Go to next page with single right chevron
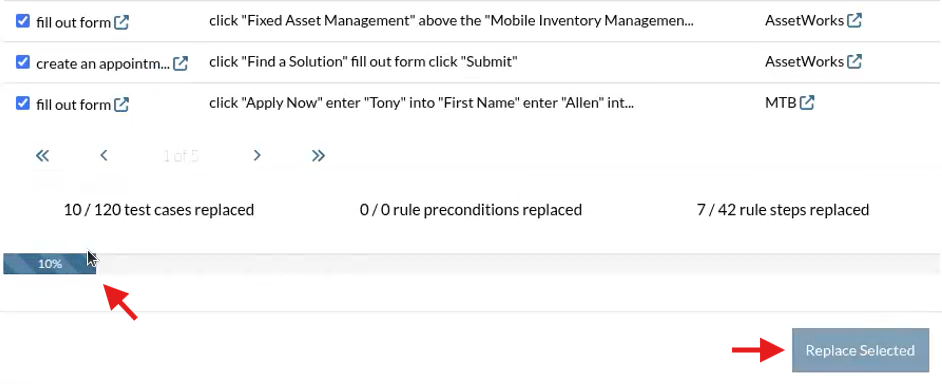This screenshot has height=384, width=942. 257,156
